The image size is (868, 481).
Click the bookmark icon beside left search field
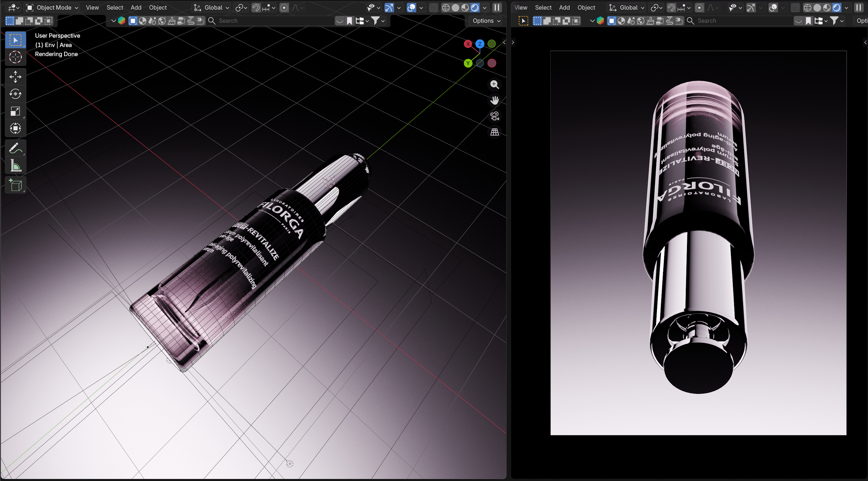tap(349, 21)
